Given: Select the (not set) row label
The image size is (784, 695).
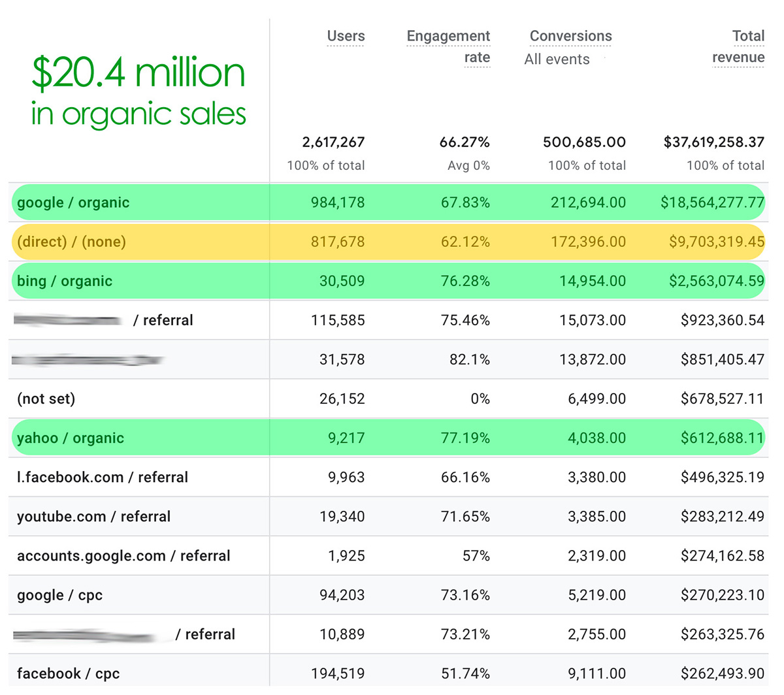Looking at the screenshot, I should (46, 398).
